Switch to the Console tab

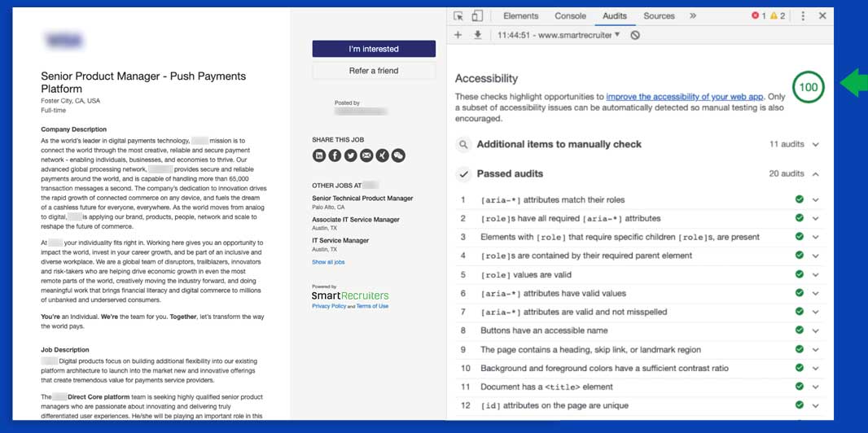(570, 15)
